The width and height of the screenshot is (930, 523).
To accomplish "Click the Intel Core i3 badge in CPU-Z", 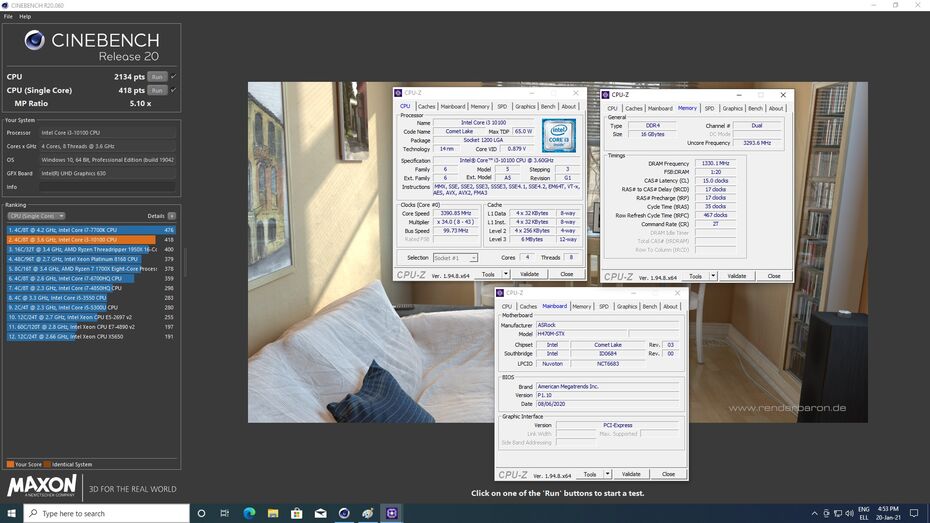I will [559, 136].
